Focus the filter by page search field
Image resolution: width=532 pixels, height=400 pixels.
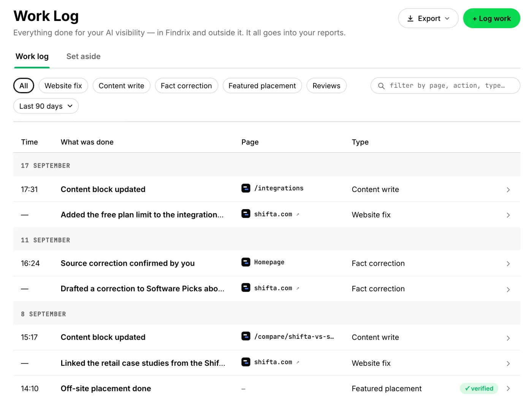[445, 86]
